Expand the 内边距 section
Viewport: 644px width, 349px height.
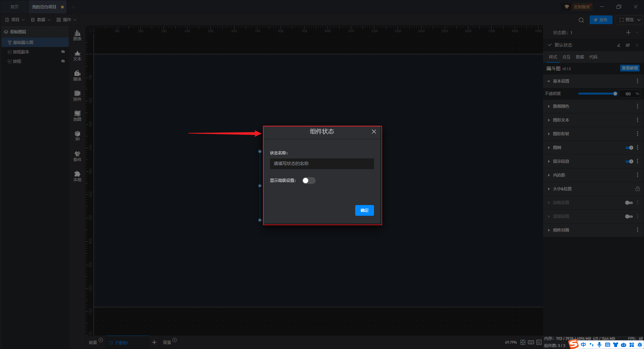pyautogui.click(x=549, y=175)
